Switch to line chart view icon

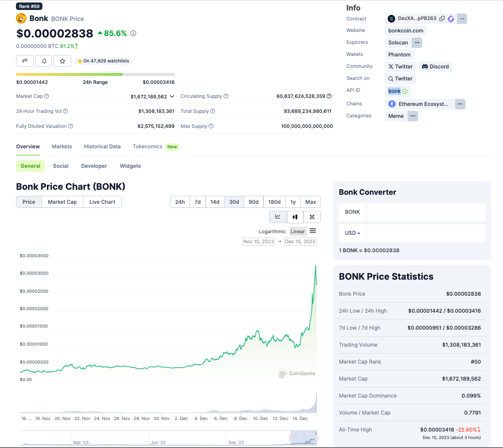point(278,217)
